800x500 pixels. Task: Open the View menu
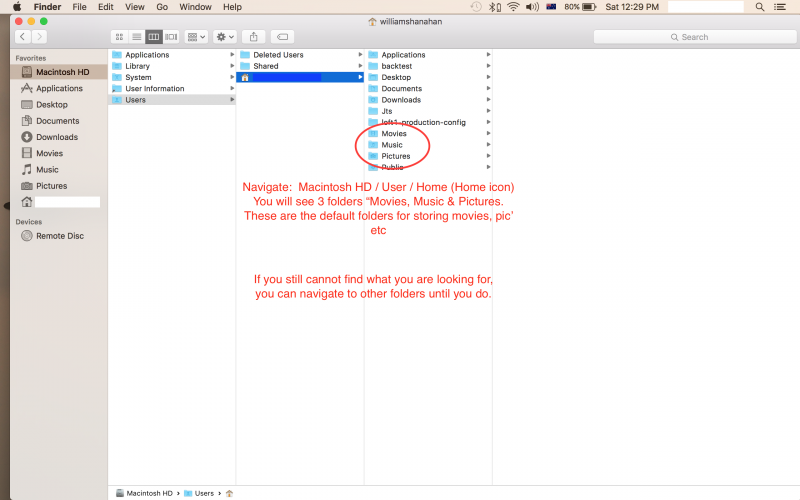(x=135, y=7)
